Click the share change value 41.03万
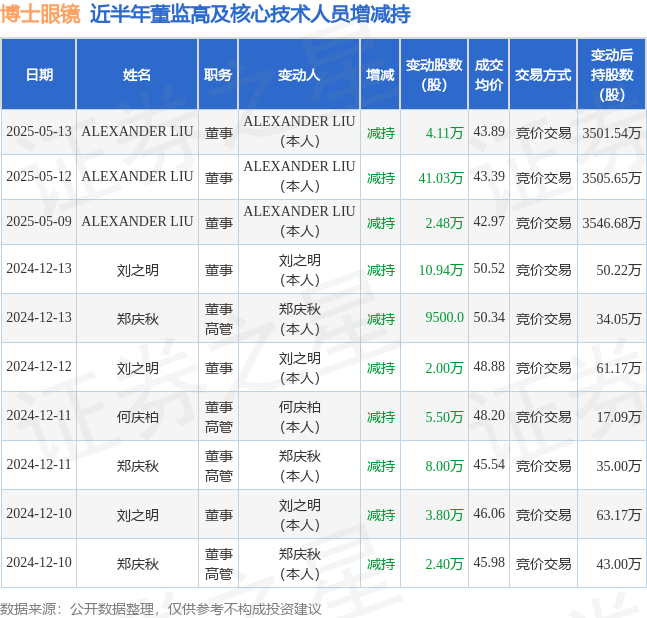 [441, 178]
